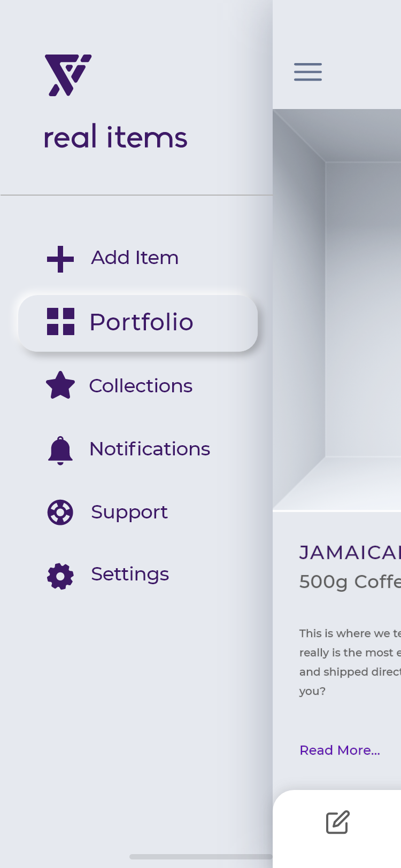Choose the Support menu label

129,513
